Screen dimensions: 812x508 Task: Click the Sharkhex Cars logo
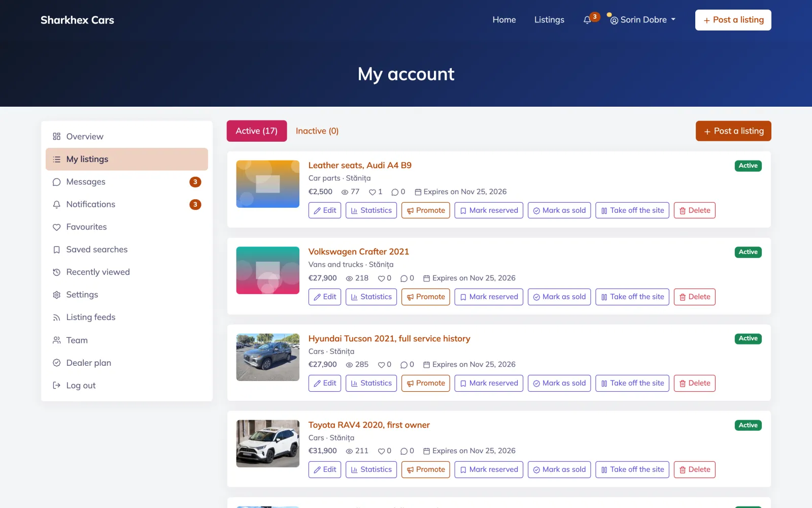coord(77,20)
